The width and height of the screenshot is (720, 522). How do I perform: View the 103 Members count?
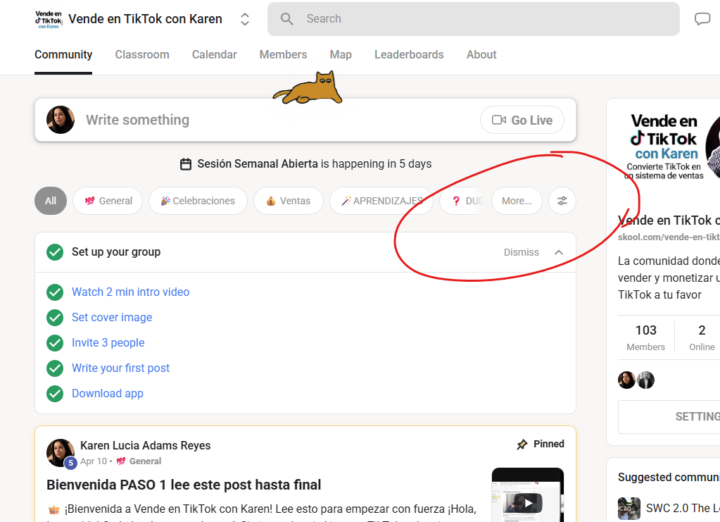click(646, 337)
